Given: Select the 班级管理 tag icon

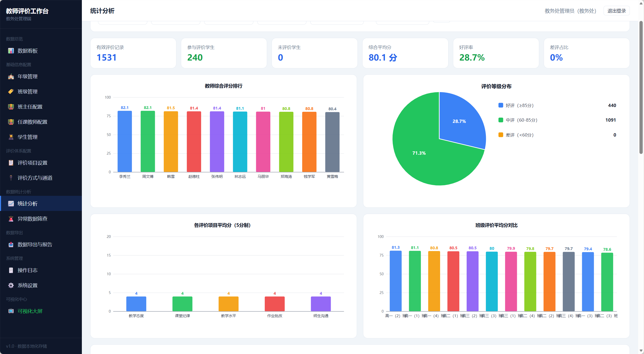Looking at the screenshot, I should click(x=11, y=92).
